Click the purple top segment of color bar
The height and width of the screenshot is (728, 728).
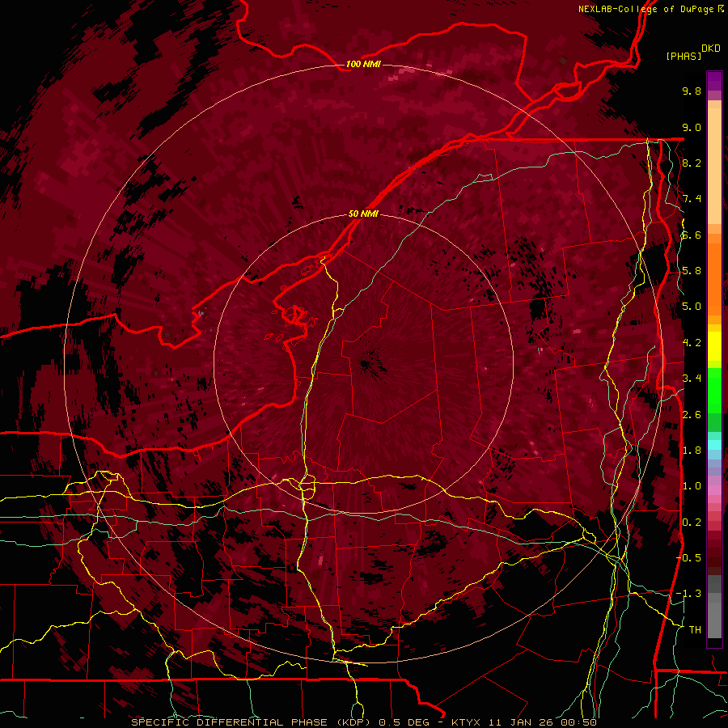coord(714,82)
